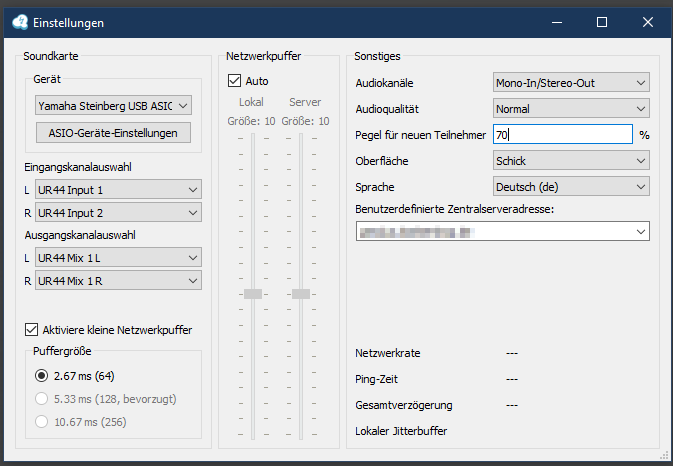Click the Server jitter buffer slider handle
The height and width of the screenshot is (466, 673).
[x=301, y=293]
